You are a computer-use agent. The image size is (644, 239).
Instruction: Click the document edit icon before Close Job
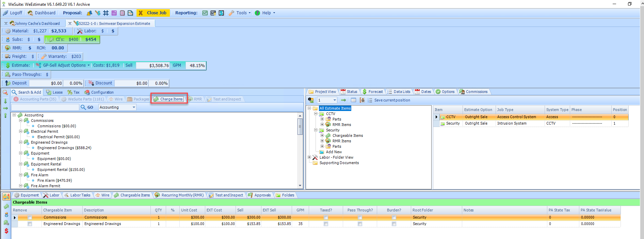coord(130,13)
